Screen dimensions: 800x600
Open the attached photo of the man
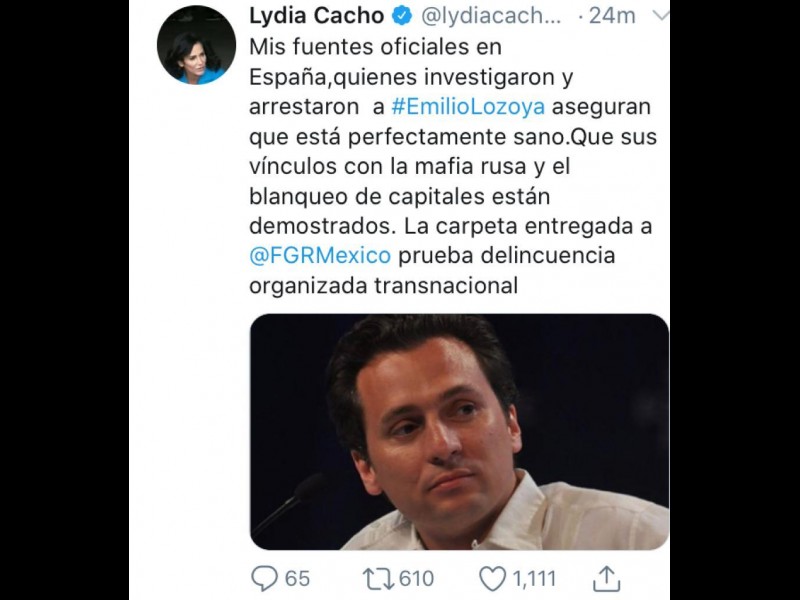point(459,432)
